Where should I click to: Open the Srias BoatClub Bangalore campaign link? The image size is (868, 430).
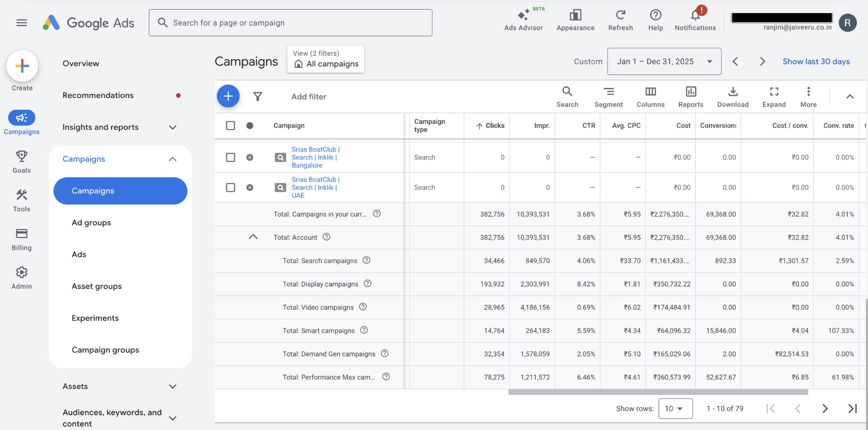[x=315, y=157]
